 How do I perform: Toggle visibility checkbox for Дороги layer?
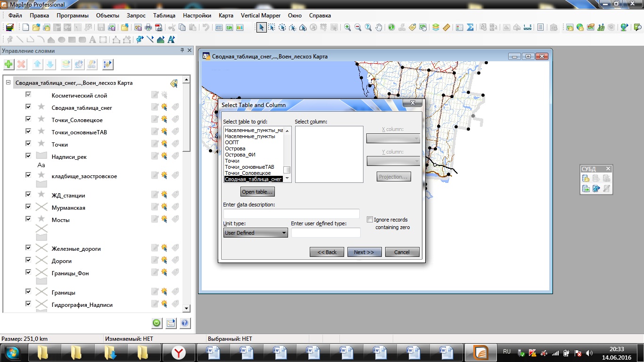click(28, 261)
